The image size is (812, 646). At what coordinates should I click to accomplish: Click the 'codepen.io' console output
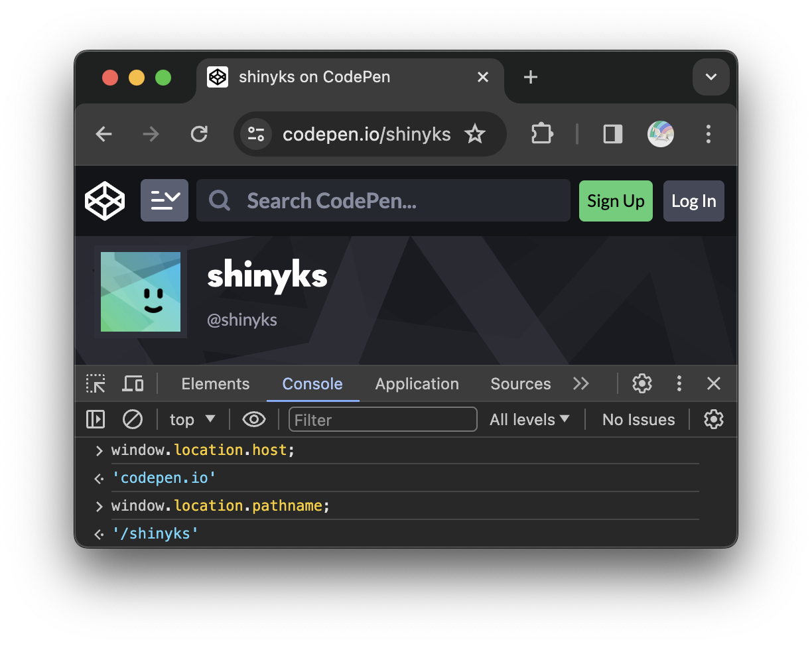pos(164,478)
